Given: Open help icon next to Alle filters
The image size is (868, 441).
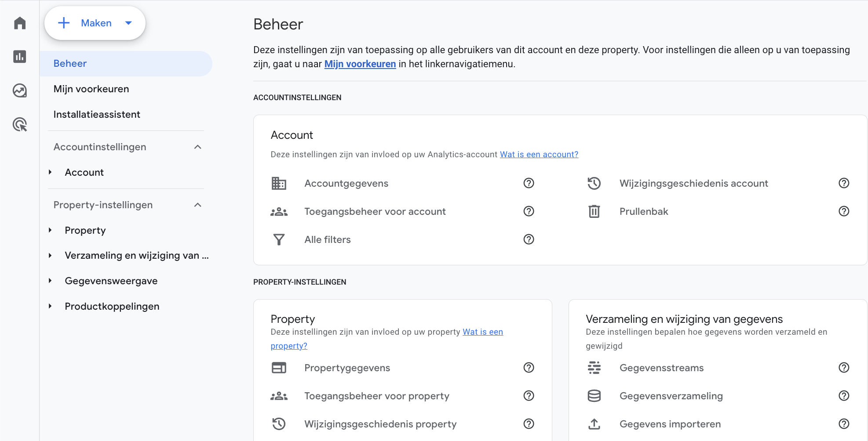Looking at the screenshot, I should click(x=529, y=239).
